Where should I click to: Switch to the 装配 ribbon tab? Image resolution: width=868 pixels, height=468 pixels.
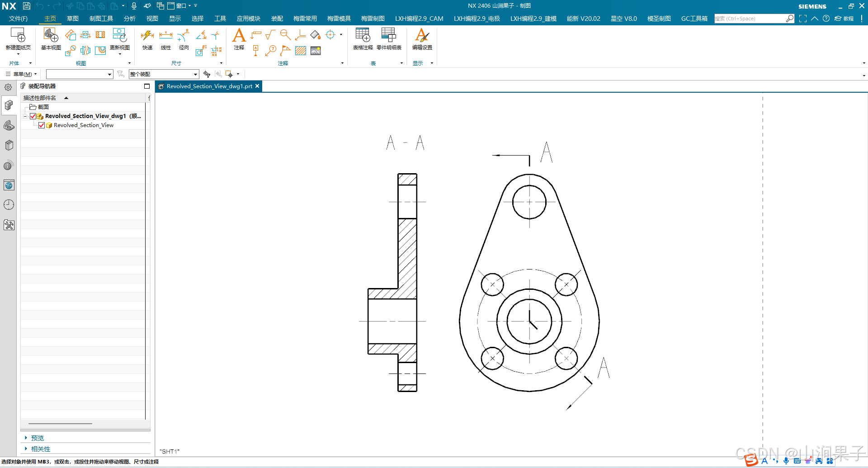point(277,19)
